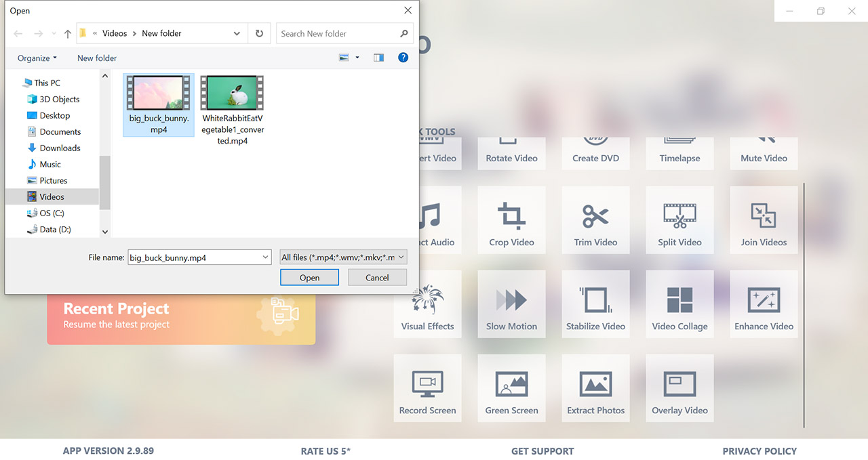Expand the address bar folder dropdown
The width and height of the screenshot is (868, 460).
pos(237,33)
